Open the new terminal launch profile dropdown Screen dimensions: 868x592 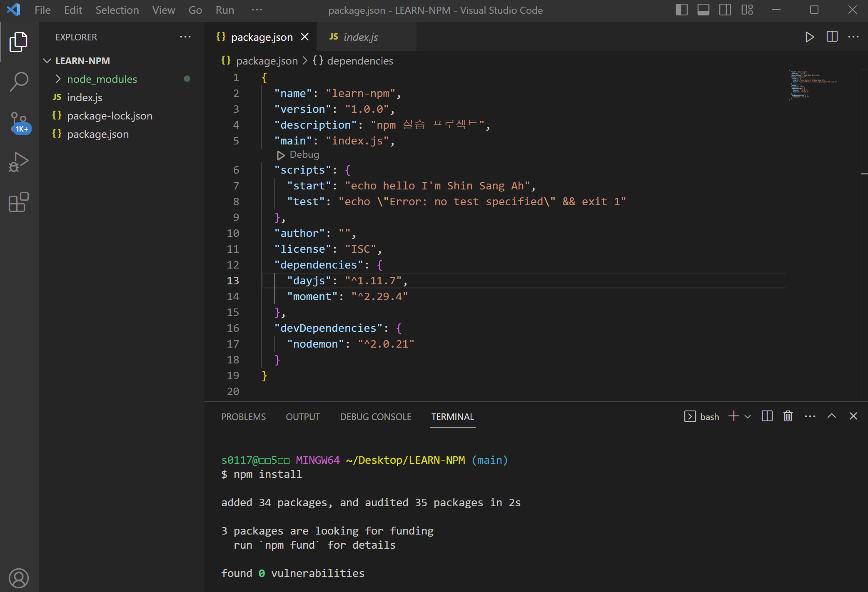click(x=748, y=417)
